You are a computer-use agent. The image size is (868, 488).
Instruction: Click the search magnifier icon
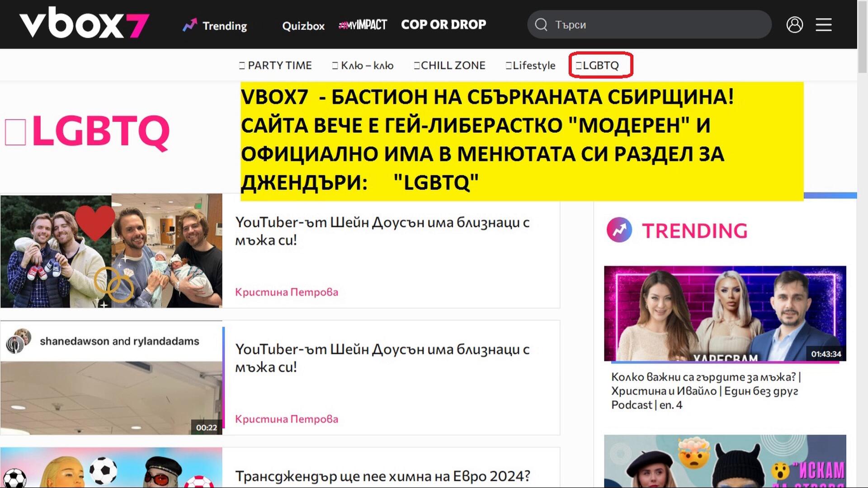[541, 24]
